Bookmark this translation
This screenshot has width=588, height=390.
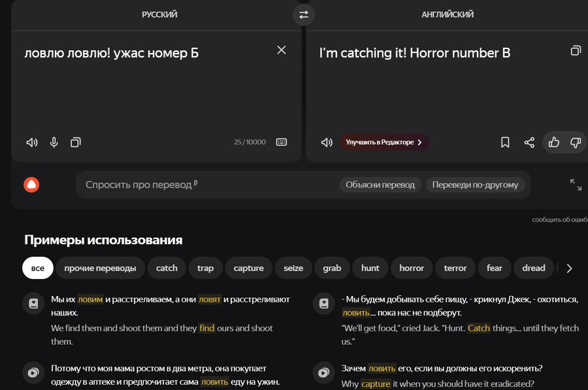(x=505, y=142)
